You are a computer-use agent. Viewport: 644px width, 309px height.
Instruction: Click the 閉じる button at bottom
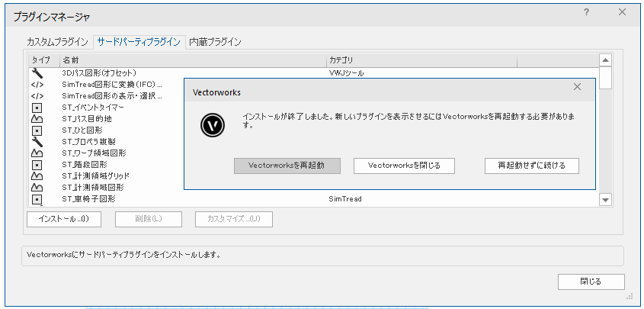[591, 282]
